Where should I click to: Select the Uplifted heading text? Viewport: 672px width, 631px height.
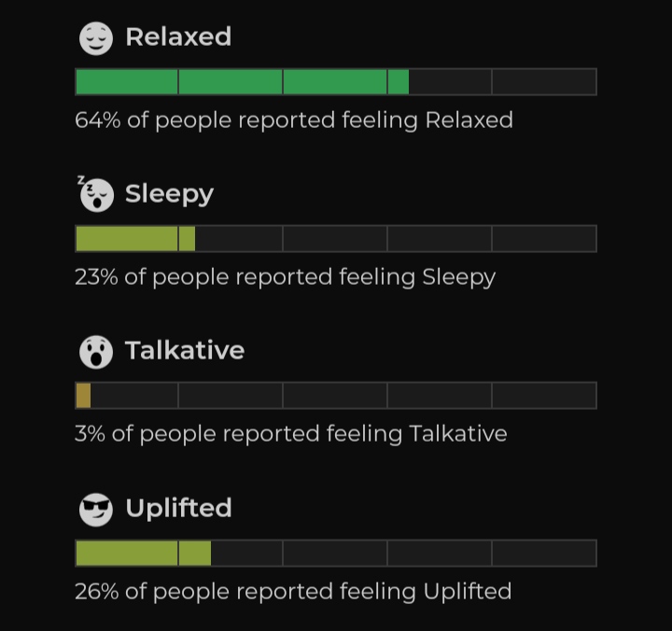point(178,509)
